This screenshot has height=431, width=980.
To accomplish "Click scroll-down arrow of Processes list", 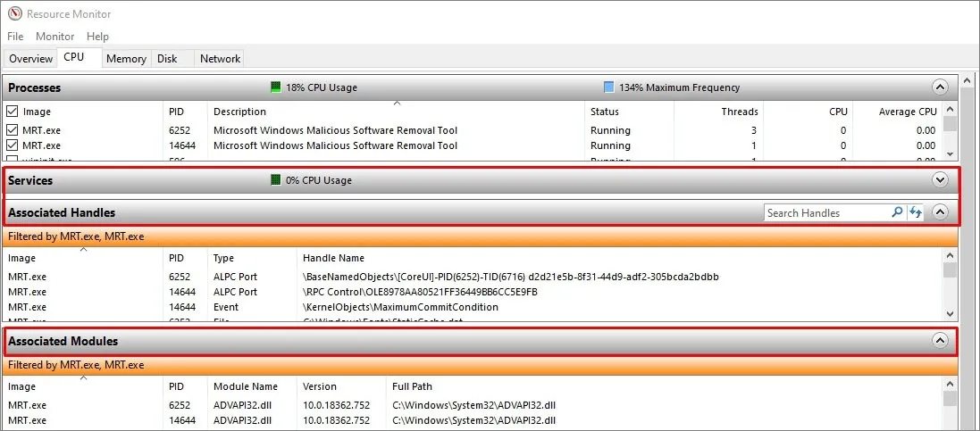I will coord(950,153).
